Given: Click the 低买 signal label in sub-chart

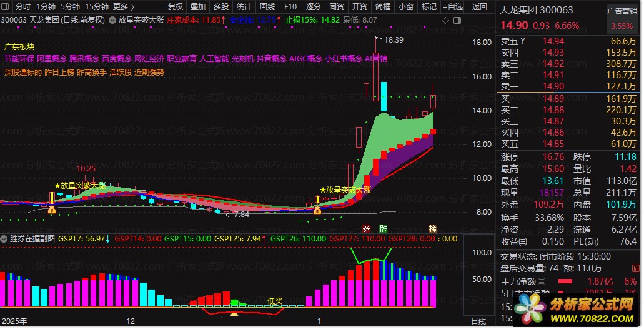Looking at the screenshot, I should pos(275,301).
